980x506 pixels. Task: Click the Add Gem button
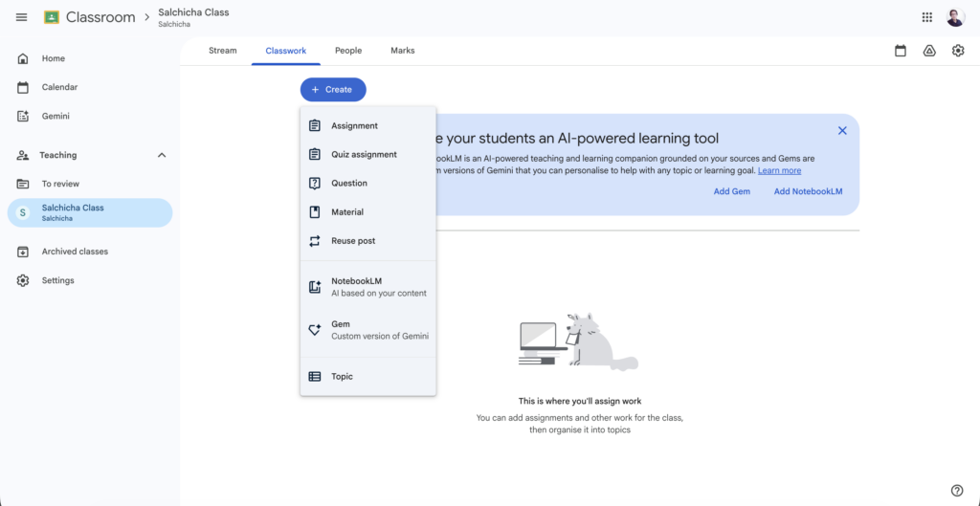pyautogui.click(x=732, y=191)
